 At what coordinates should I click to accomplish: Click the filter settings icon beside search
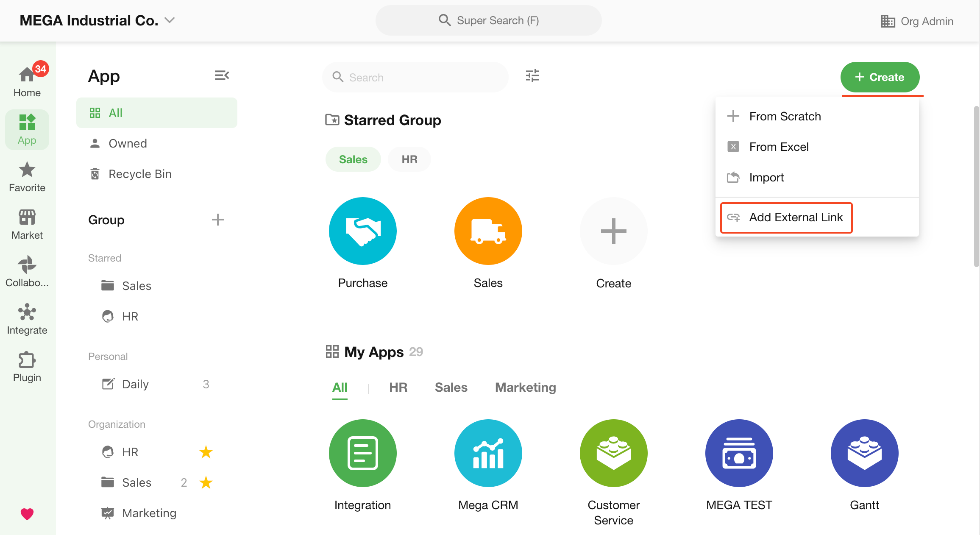click(x=532, y=76)
